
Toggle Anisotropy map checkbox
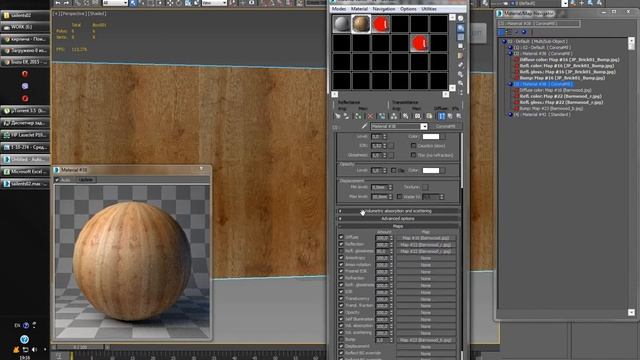(x=341, y=258)
